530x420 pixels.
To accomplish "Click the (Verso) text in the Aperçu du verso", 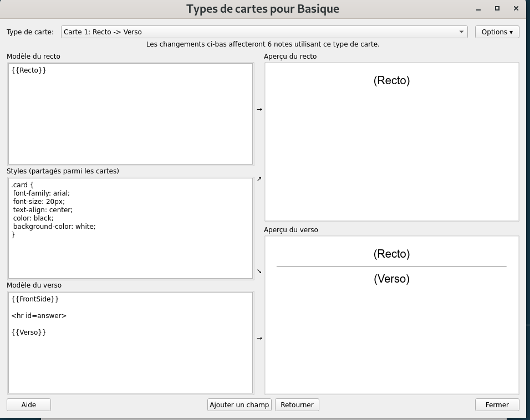I will 391,279.
